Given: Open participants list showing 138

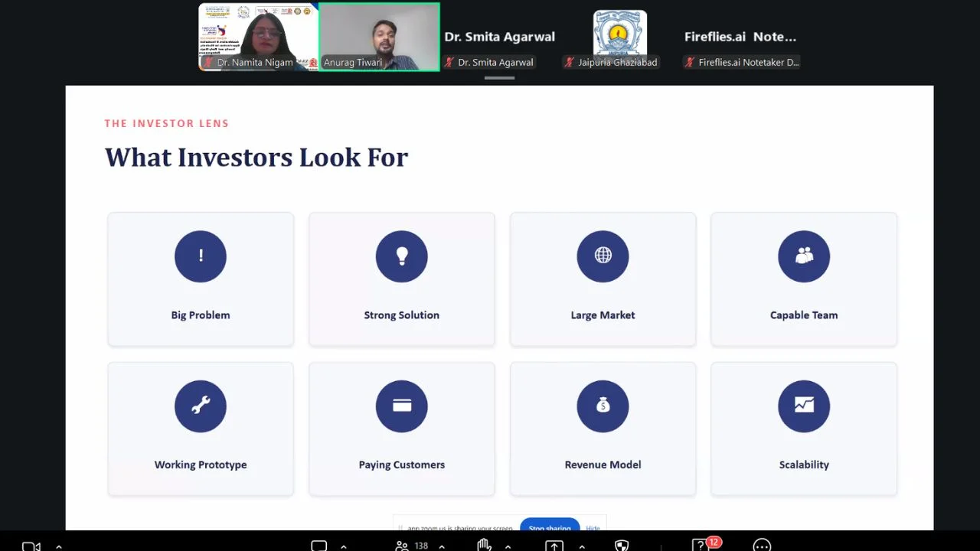Looking at the screenshot, I should click(411, 546).
